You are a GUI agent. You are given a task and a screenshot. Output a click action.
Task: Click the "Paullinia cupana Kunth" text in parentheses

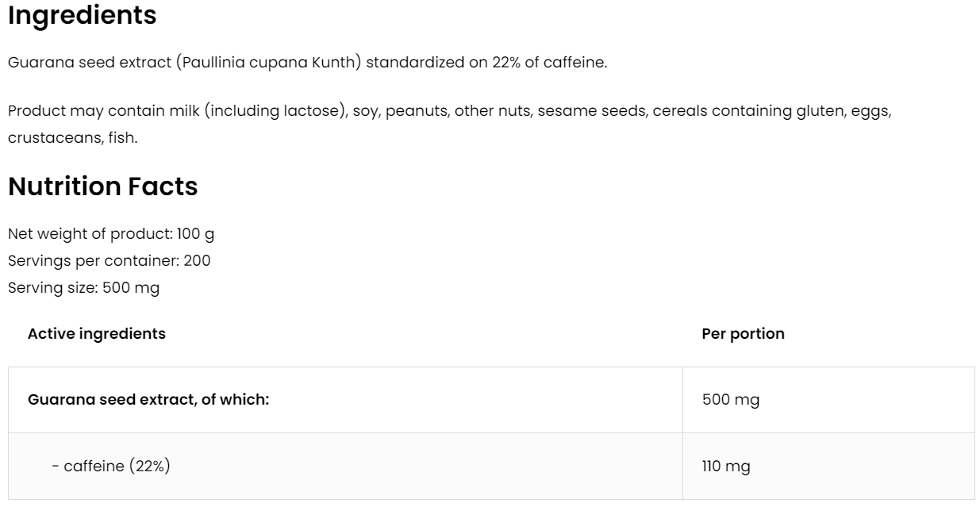(x=271, y=63)
